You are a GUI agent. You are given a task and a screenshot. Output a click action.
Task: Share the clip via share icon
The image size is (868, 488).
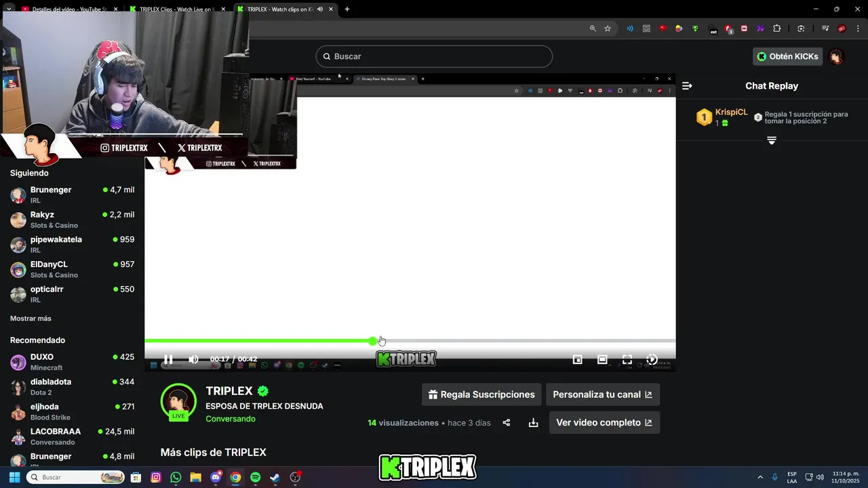click(x=506, y=423)
